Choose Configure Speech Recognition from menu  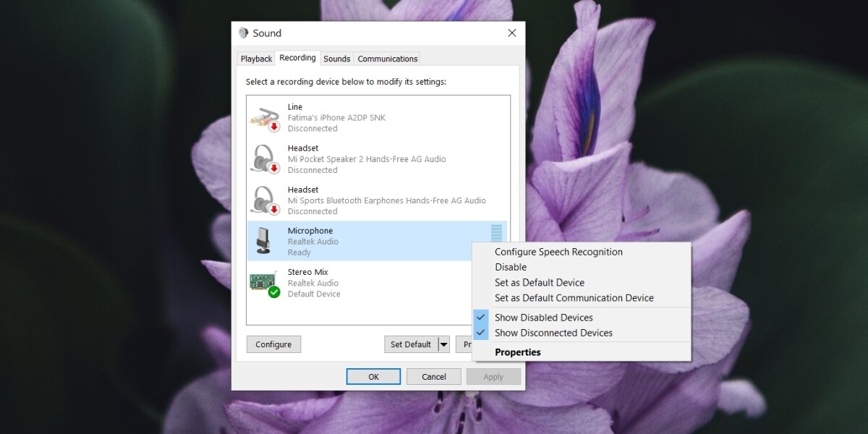pyautogui.click(x=558, y=252)
